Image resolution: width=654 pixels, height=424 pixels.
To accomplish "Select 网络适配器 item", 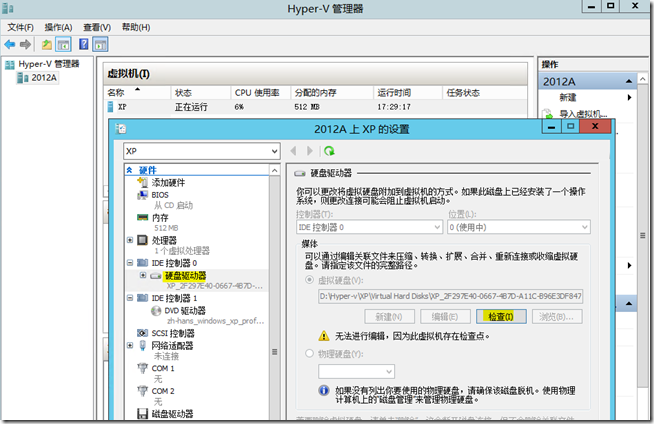I will tap(172, 346).
